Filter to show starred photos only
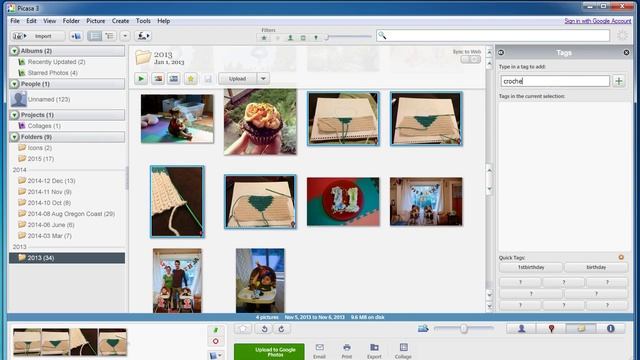Screen dimensions: 640x360 [264, 38]
